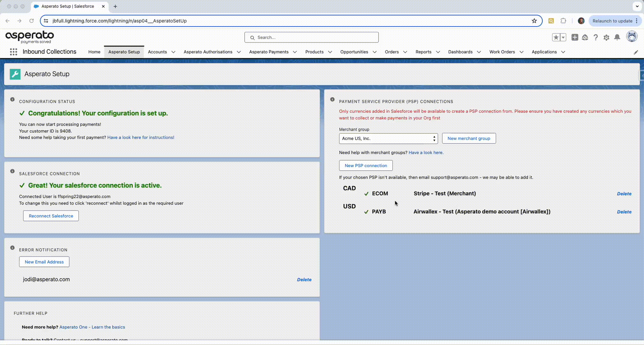Click the Favorites star icon in Salesforce header
Image resolution: width=644 pixels, height=345 pixels.
(x=556, y=37)
